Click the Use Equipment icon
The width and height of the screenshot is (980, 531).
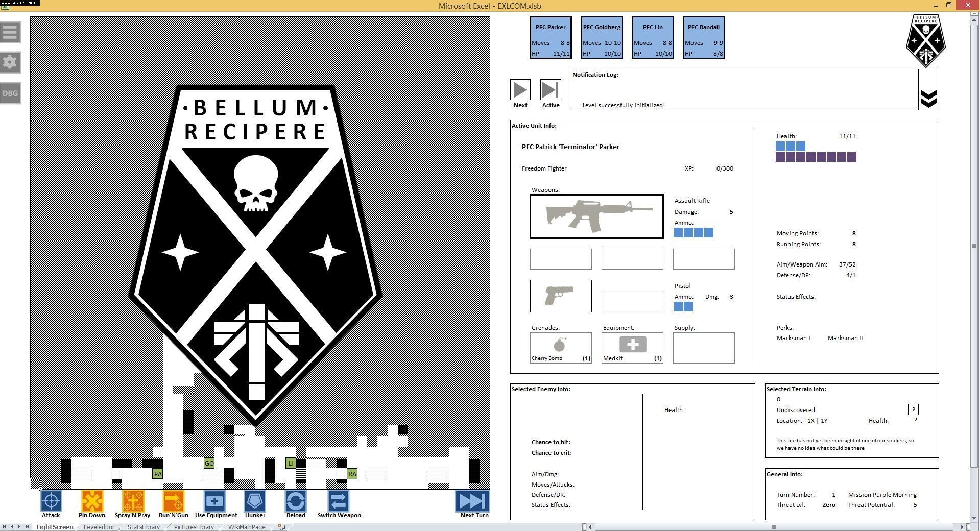(215, 501)
